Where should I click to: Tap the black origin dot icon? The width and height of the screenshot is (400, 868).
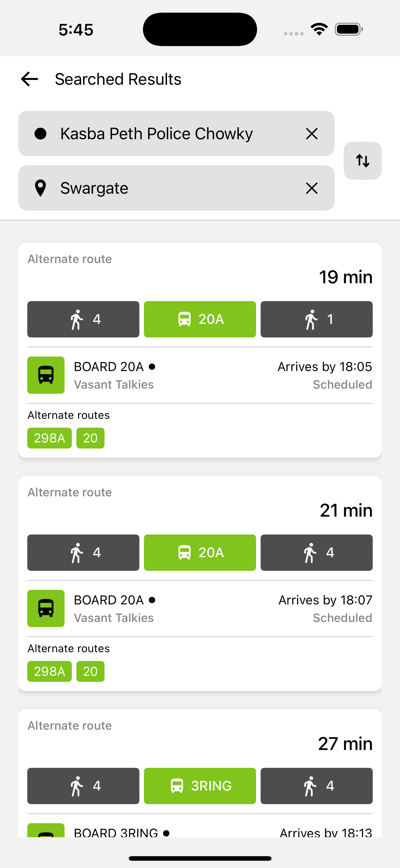(x=41, y=134)
